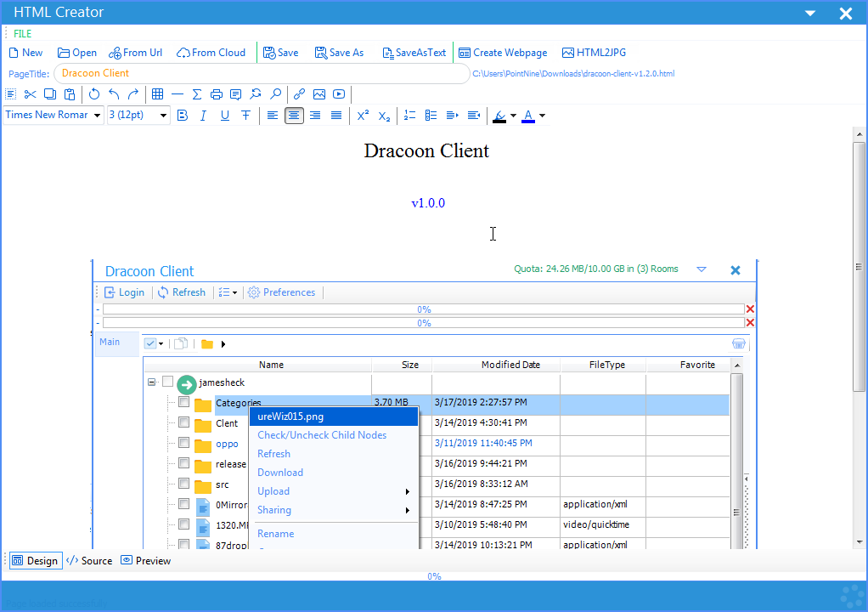Open the Times New Roman font dropdown
The width and height of the screenshot is (868, 612).
(98, 116)
